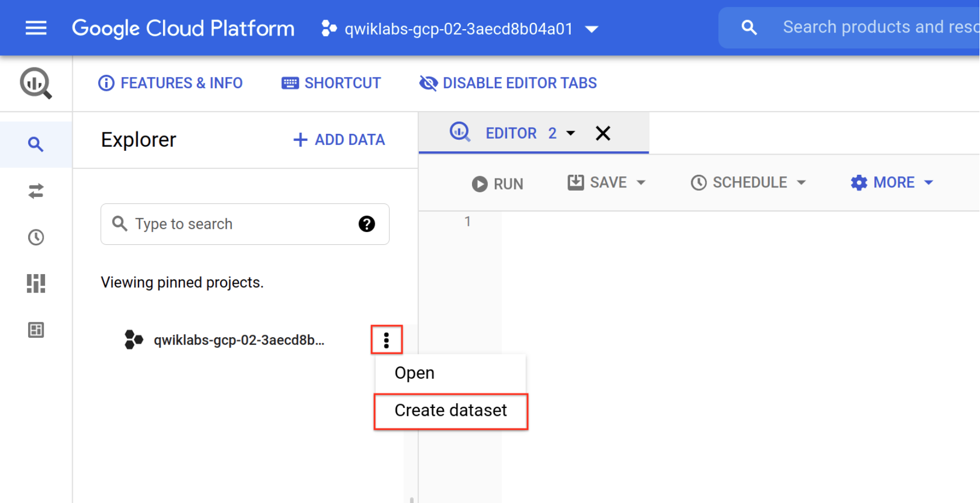Click the capacity management sidebar icon
This screenshot has height=503, width=980.
tap(36, 283)
